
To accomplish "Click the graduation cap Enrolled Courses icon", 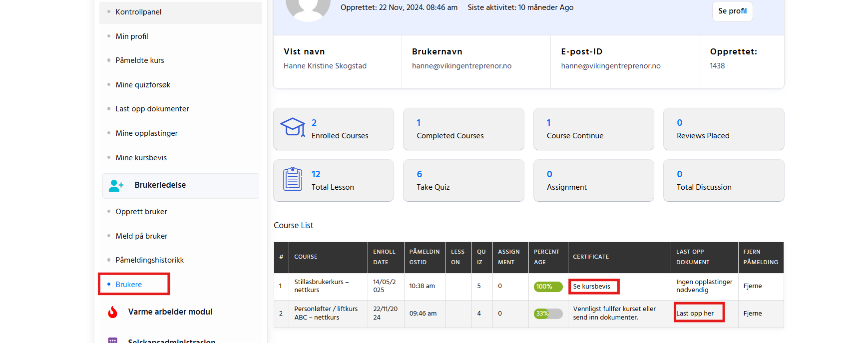I will pyautogui.click(x=293, y=127).
